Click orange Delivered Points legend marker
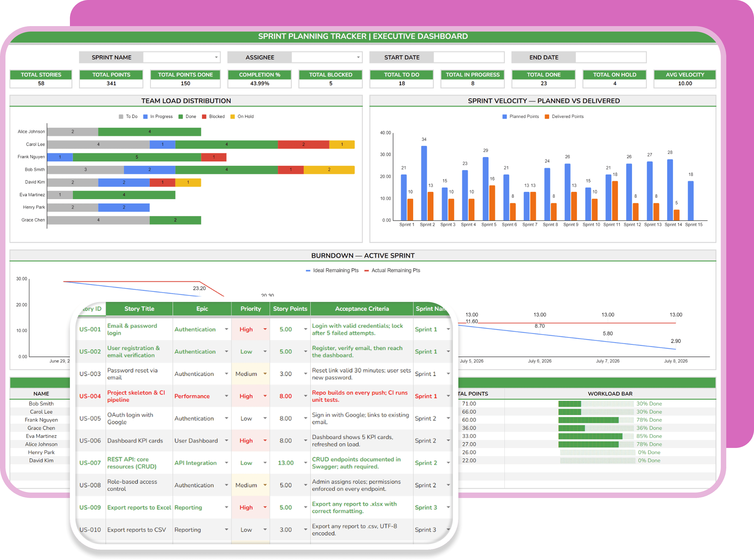754x560 pixels. 547,117
